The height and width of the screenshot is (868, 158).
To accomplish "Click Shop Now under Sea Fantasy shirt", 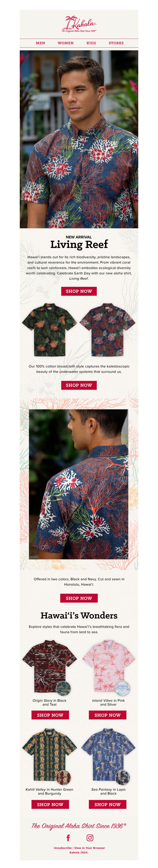I will [107, 804].
